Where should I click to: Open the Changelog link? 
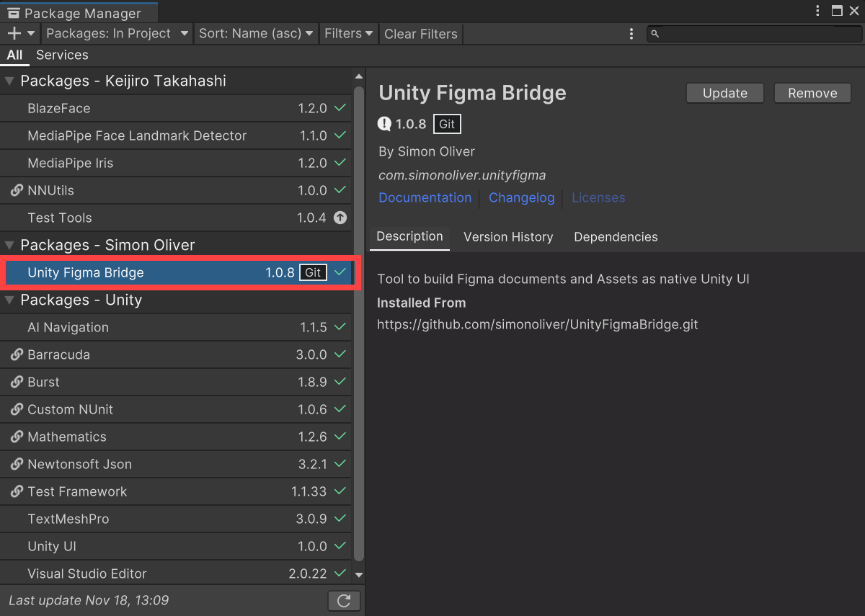[x=522, y=197]
